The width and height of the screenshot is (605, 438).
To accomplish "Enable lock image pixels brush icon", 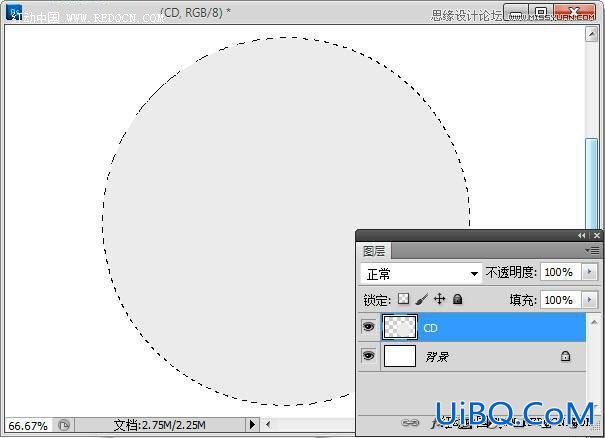I will [422, 299].
